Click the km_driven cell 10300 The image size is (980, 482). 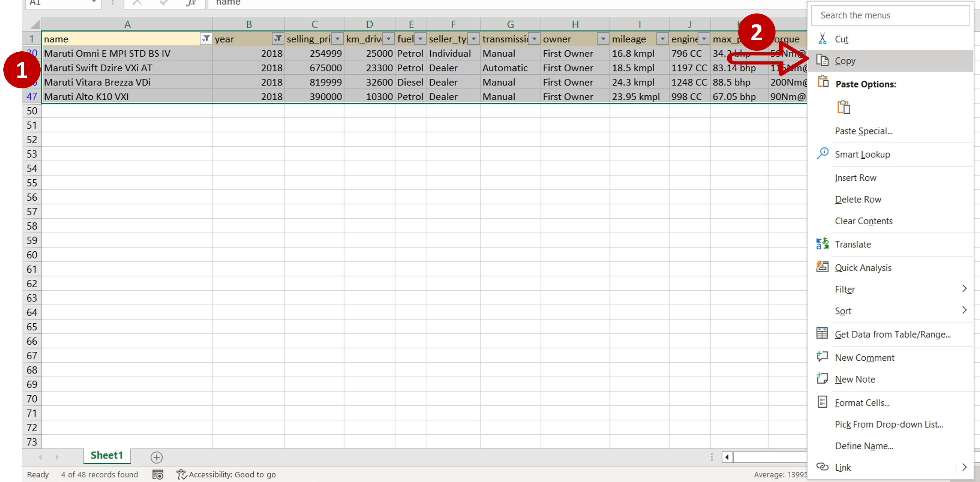pyautogui.click(x=369, y=97)
